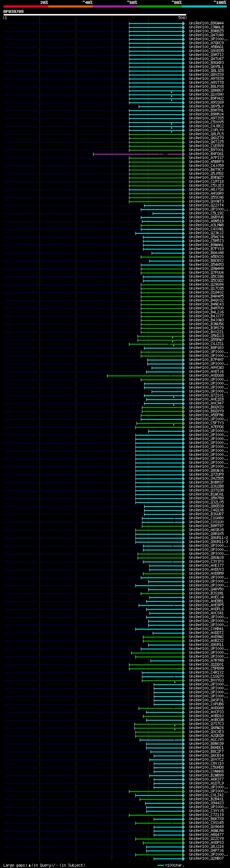Select the label UniRef100_Q23KJ2
The width and height of the screenshot is (230, 868).
(x=206, y=233)
